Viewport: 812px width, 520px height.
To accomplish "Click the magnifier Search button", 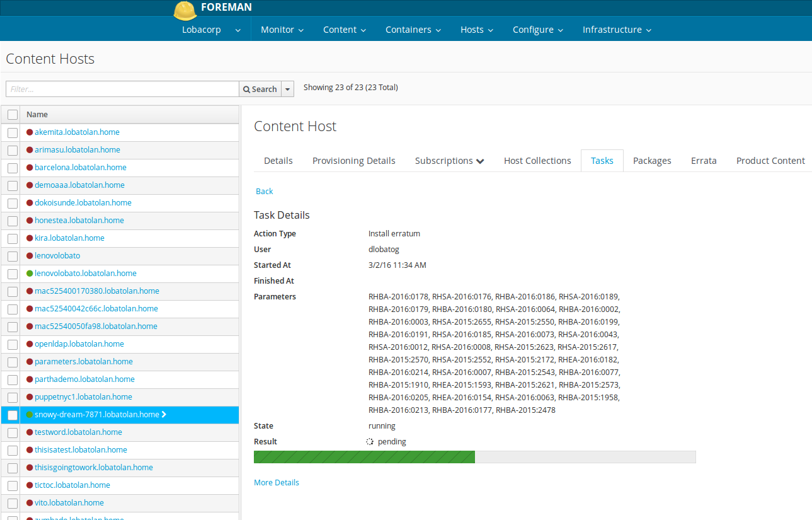I will [x=260, y=89].
